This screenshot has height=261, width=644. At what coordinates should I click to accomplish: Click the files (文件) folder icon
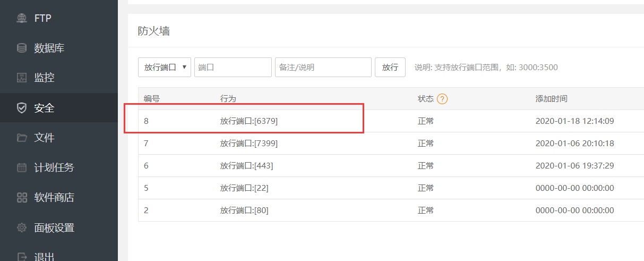pyautogui.click(x=22, y=138)
